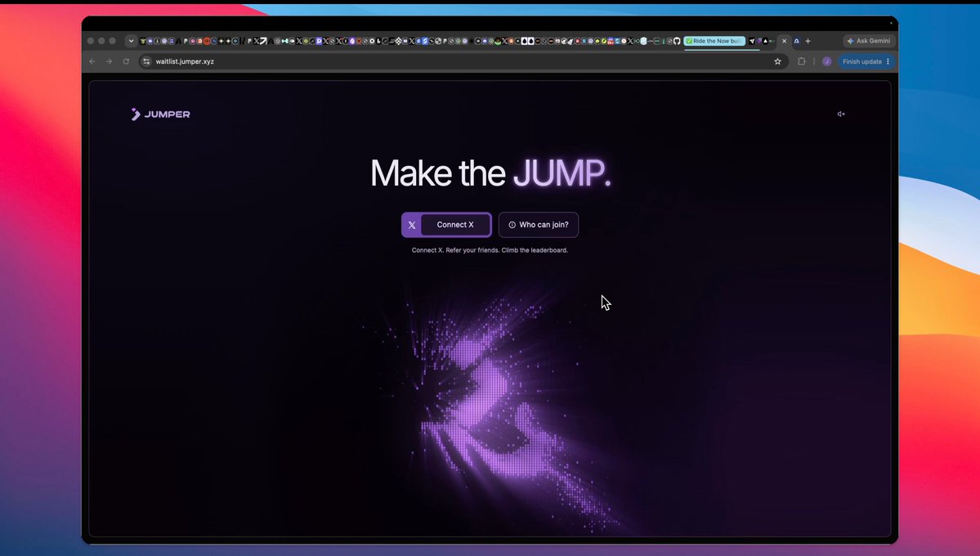Open Ask Gemini in the tab bar
Viewport: 980px width, 556px height.
[x=869, y=41]
